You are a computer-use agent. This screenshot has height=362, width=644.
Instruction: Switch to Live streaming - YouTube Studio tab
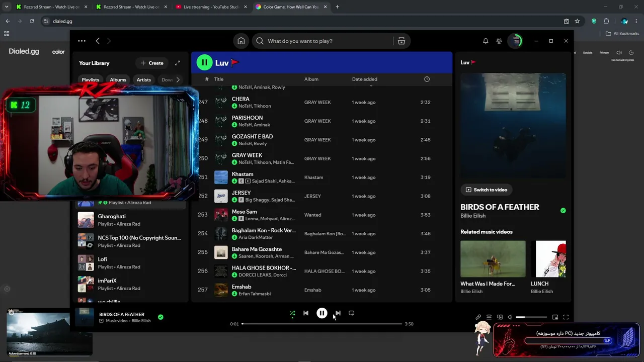(211, 7)
